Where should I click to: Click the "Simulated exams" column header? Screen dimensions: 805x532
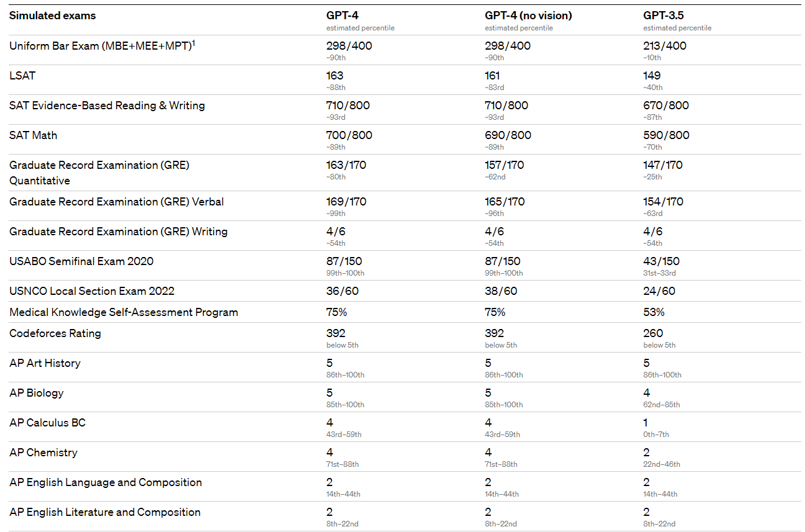click(x=53, y=16)
